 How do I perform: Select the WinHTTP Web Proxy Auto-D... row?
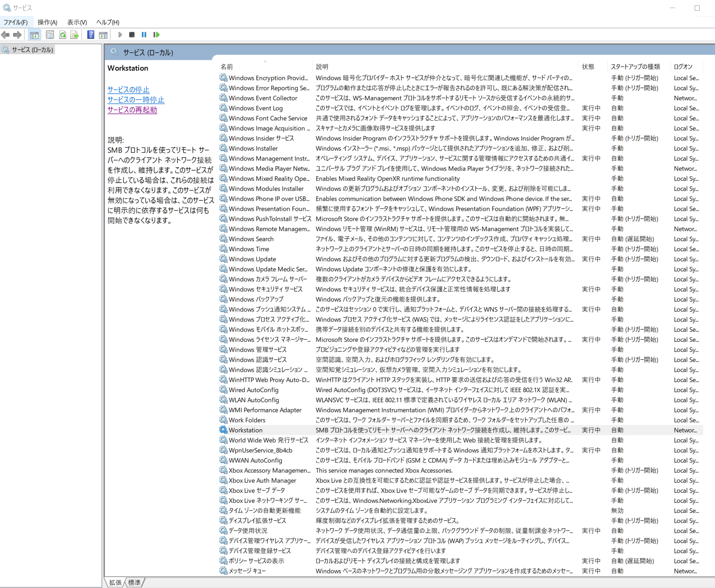tap(460, 380)
